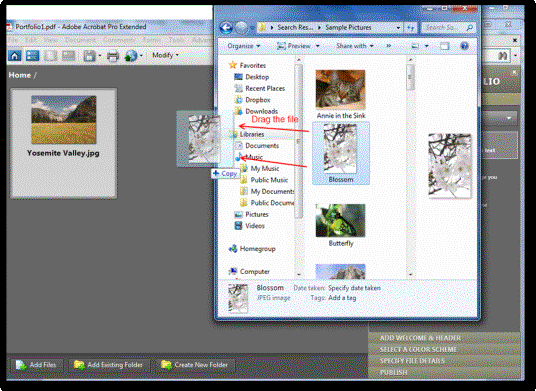Select Computer in the navigation pane
The image size is (536, 391).
coord(255,272)
